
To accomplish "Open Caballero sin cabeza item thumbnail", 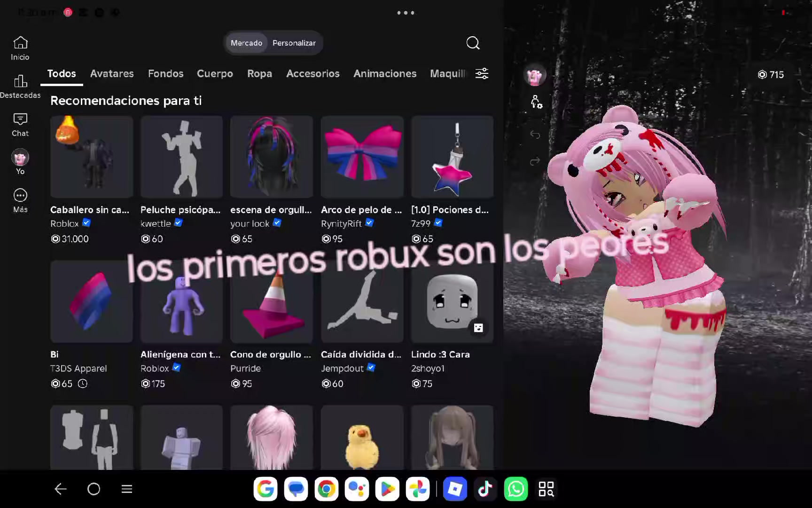I will click(x=92, y=157).
